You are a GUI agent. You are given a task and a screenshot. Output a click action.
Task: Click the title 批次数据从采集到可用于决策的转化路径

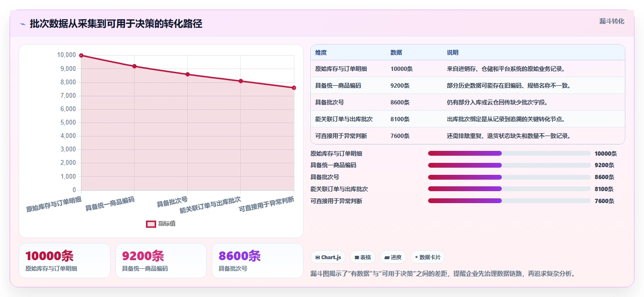point(116,24)
